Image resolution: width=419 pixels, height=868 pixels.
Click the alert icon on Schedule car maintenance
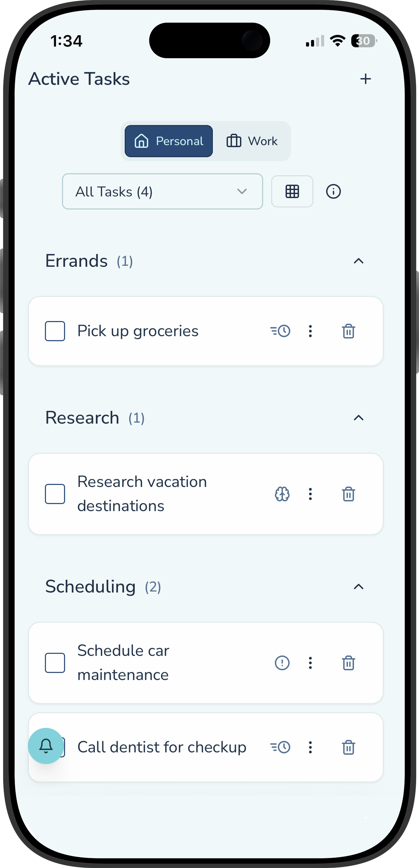282,663
